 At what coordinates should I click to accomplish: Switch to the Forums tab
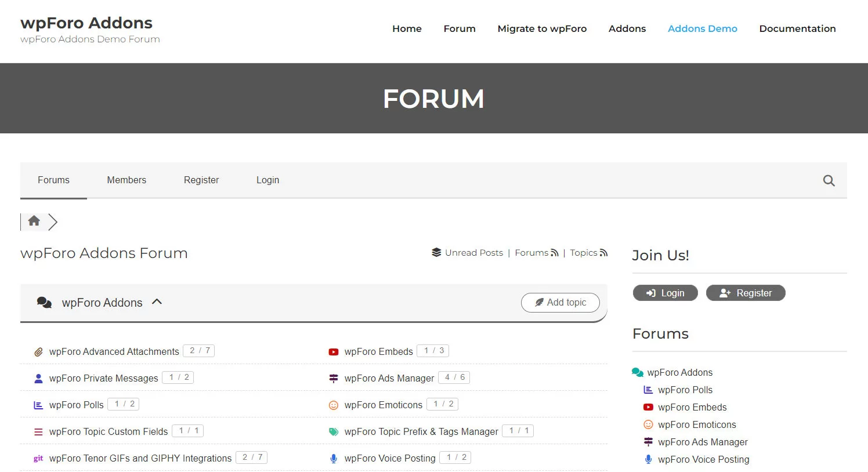click(53, 180)
